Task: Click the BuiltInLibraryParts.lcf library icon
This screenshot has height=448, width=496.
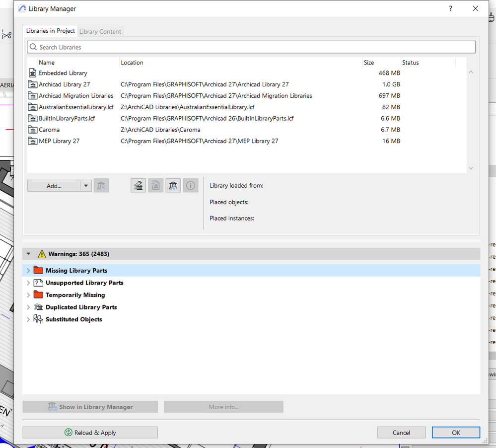Action: [x=33, y=119]
